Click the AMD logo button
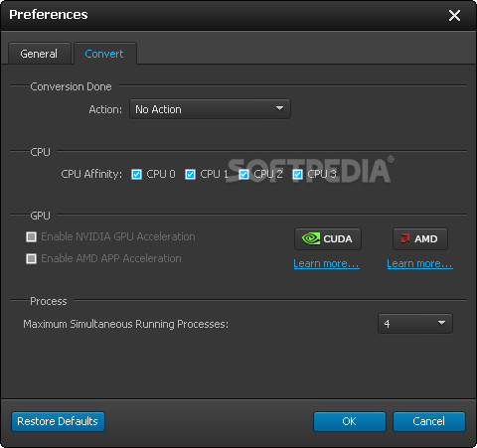The image size is (477, 448). [420, 238]
